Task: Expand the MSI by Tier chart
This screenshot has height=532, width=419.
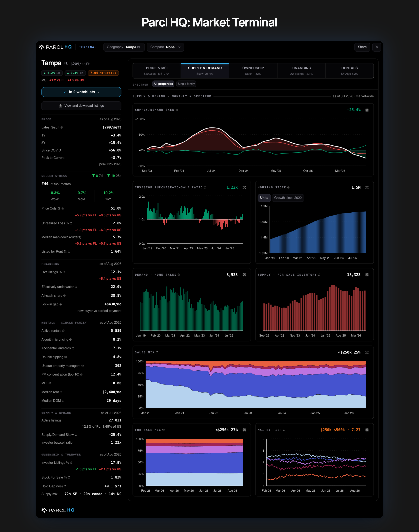Action: coord(367,430)
